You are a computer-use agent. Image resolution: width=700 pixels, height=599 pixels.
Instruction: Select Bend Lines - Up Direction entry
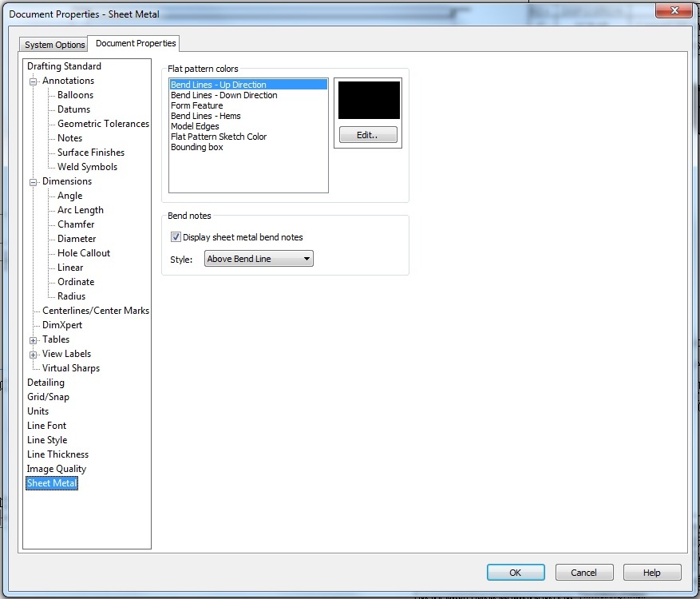click(x=248, y=85)
